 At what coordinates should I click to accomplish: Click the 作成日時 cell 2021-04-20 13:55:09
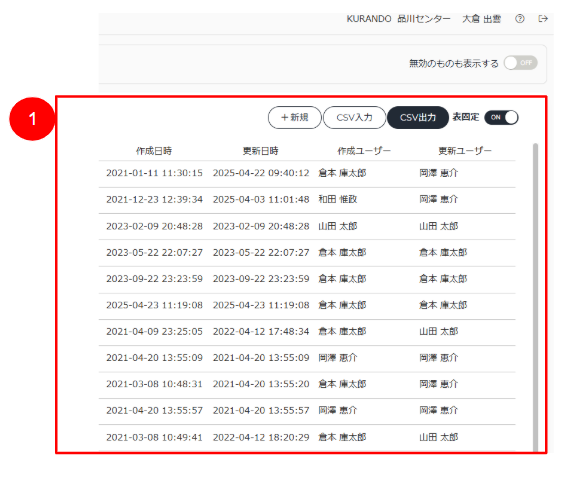(x=154, y=358)
